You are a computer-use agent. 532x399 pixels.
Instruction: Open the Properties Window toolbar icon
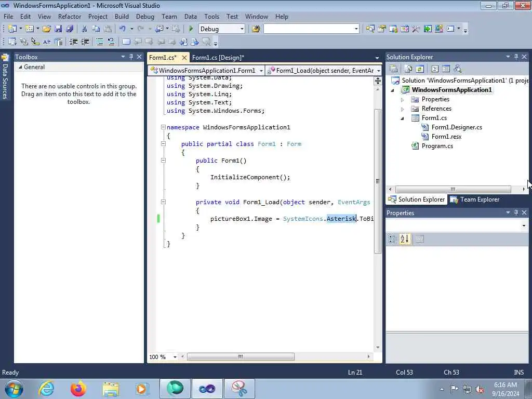(x=382, y=29)
